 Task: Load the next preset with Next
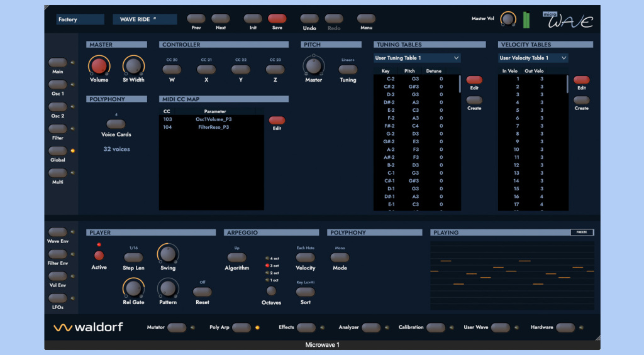[221, 18]
